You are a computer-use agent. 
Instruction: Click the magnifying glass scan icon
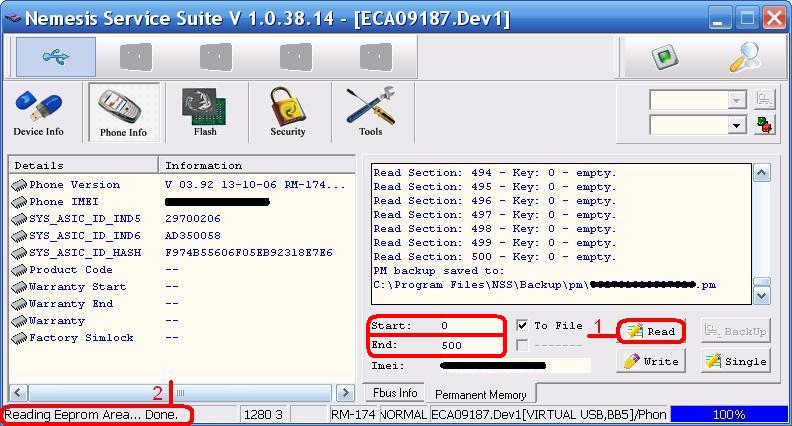pos(745,57)
